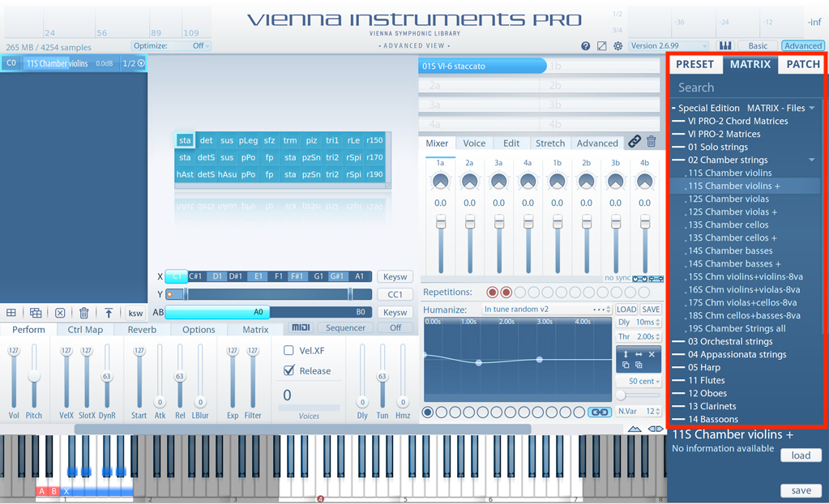Viewport: 829px width, 504px height.
Task: Click the mountain icon above load button
Action: click(x=635, y=429)
